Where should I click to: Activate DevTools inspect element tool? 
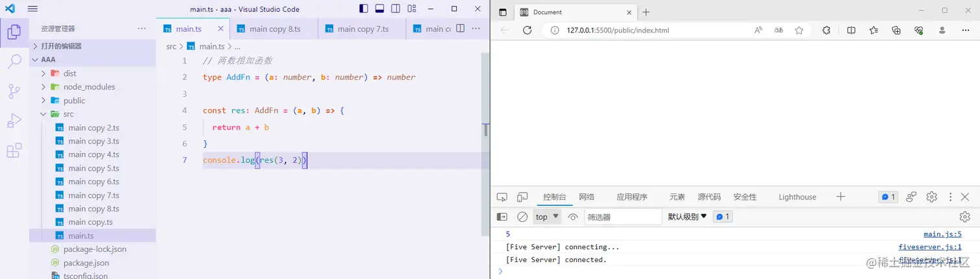[x=502, y=197]
